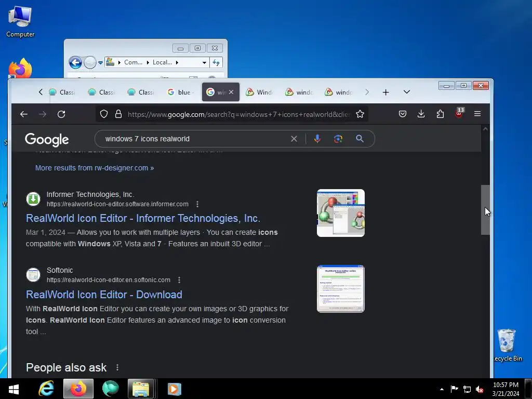
Task: Open the File Explorer taskbar button
Action: (x=141, y=389)
